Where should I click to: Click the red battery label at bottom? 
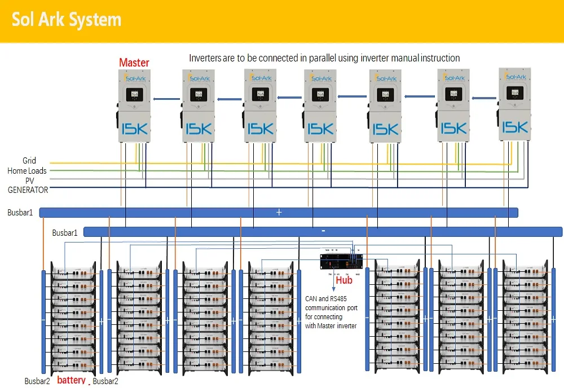click(71, 381)
